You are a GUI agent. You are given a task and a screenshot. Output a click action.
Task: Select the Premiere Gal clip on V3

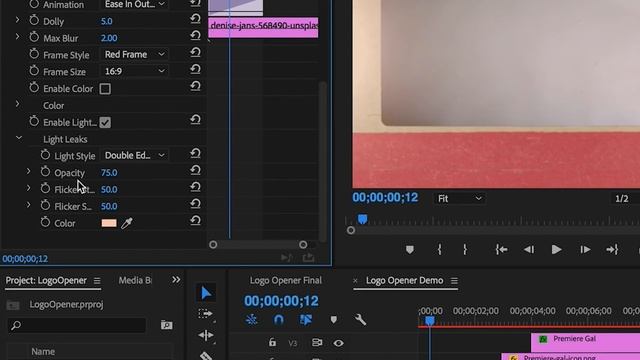585,342
